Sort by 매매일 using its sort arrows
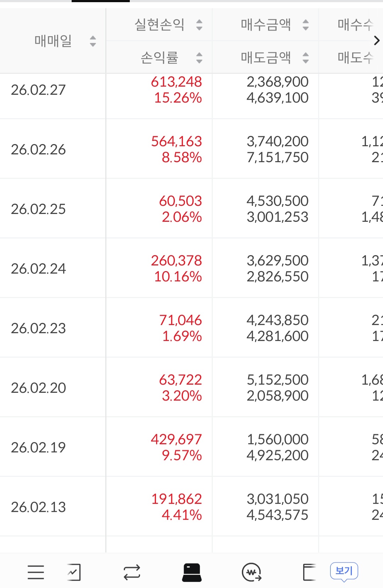This screenshot has height=588, width=383. tap(93, 41)
